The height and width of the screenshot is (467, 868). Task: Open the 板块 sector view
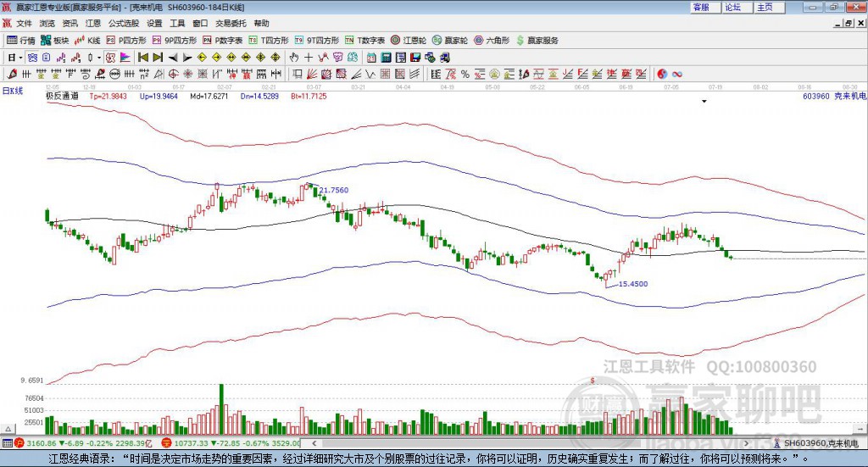coord(54,41)
